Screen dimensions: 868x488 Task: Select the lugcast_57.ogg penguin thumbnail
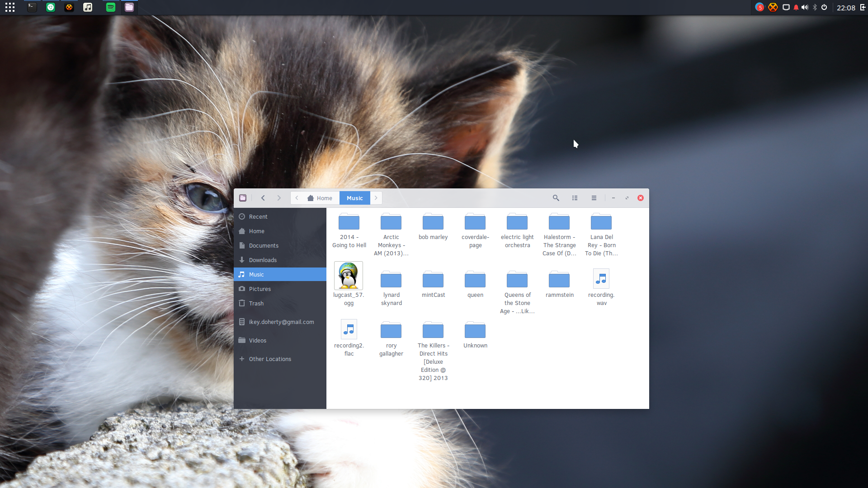(x=349, y=275)
